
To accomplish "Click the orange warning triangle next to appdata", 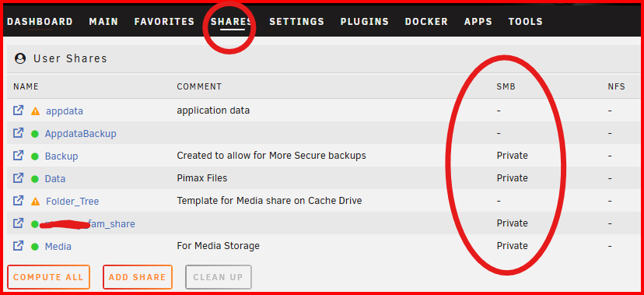I will tap(35, 111).
